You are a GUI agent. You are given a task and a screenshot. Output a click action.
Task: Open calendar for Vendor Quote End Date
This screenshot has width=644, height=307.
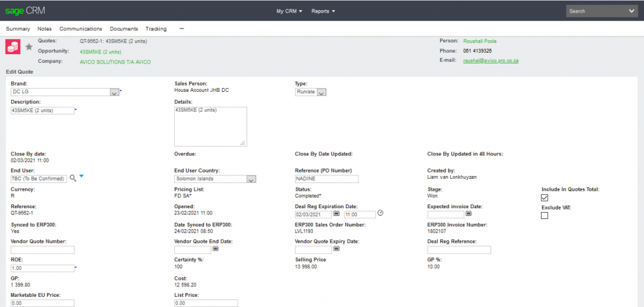[216, 249]
